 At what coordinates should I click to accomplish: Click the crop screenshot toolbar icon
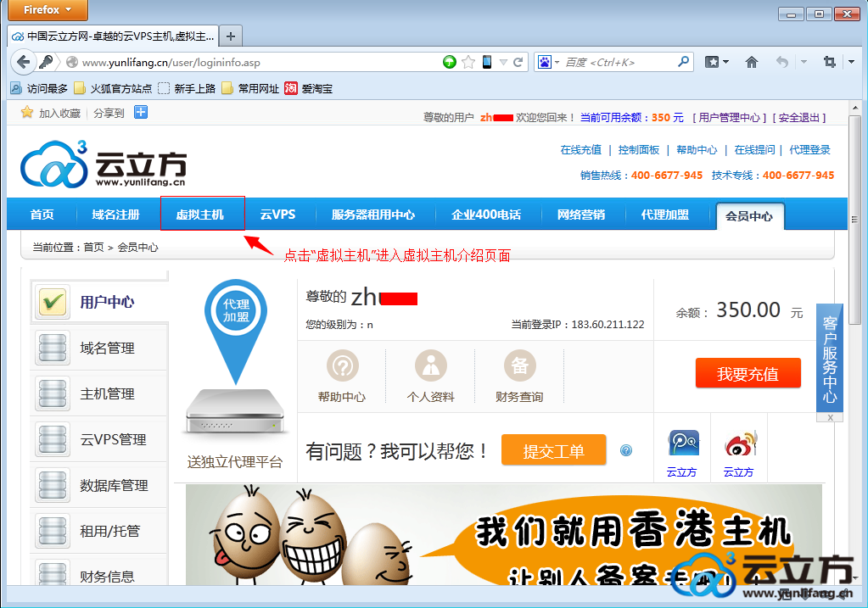[829, 62]
